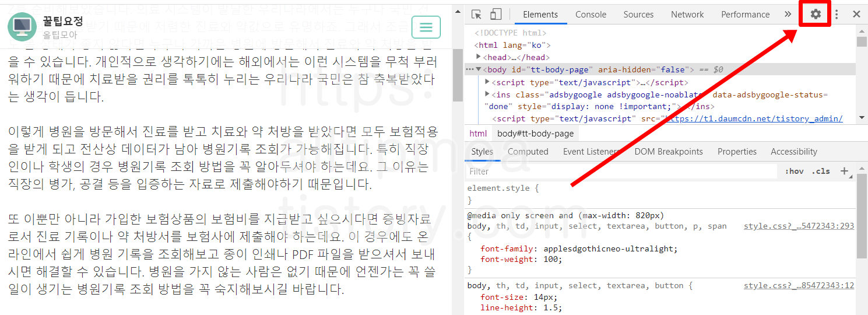The image size is (868, 315).
Task: Open Event Listeners sub-tab
Action: [591, 152]
